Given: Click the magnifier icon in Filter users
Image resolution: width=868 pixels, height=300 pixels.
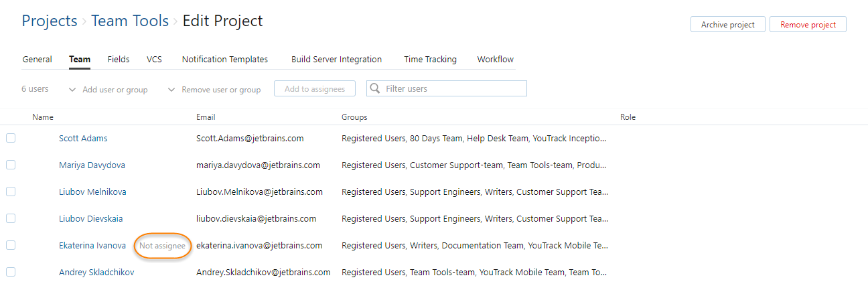Looking at the screenshot, I should click(376, 89).
